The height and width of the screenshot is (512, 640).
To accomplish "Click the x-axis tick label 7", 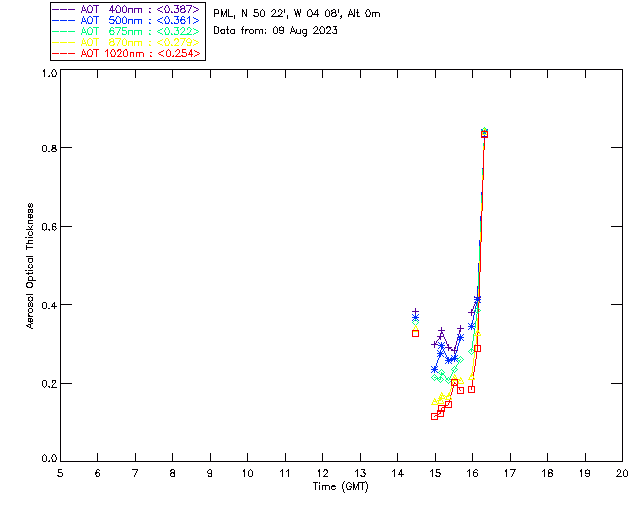I will coord(135,473).
